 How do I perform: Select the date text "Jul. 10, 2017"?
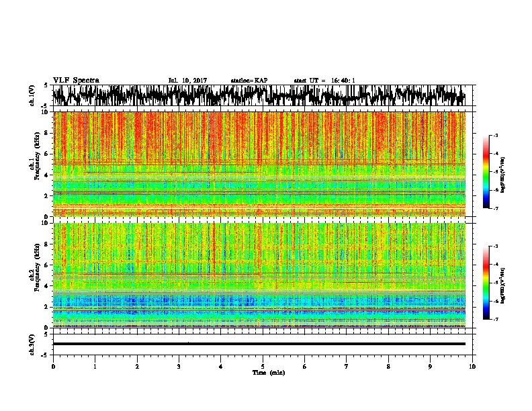[187, 81]
